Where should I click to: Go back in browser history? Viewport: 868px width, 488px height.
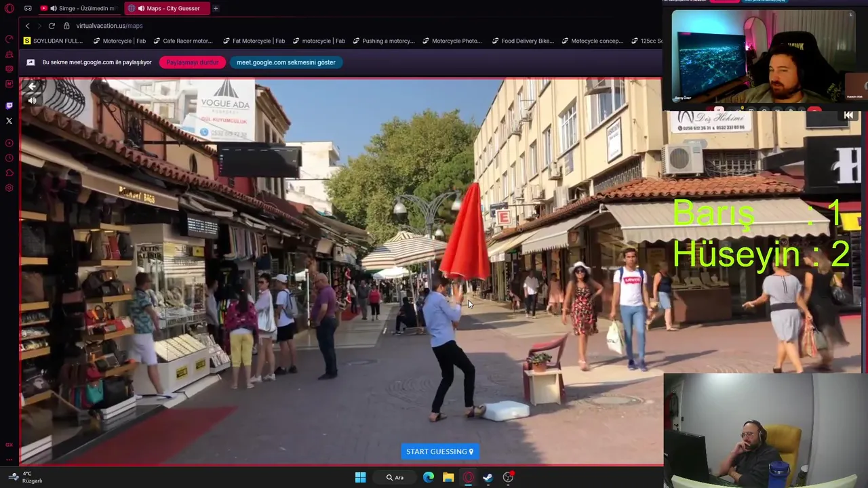coord(27,26)
